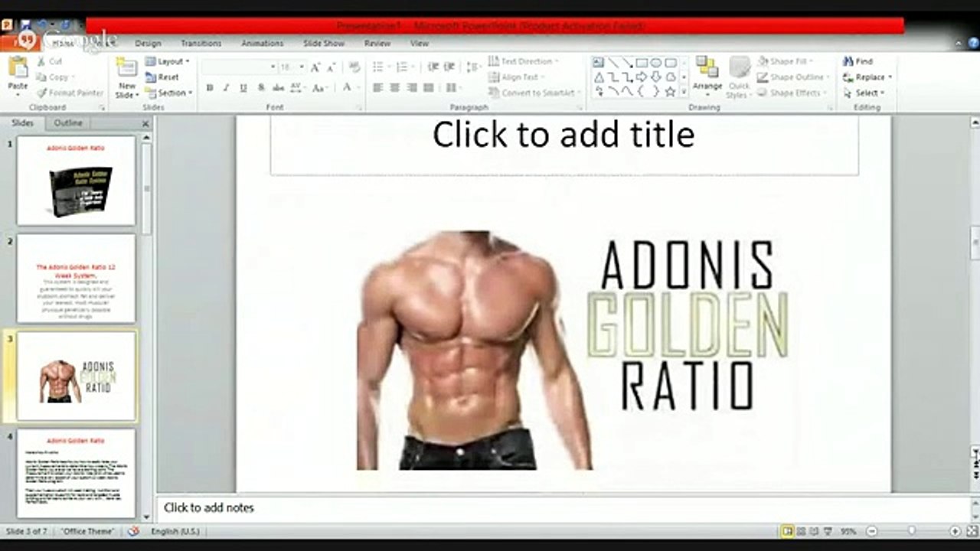Justify text in paragraph group
The width and height of the screenshot is (980, 551).
[x=429, y=88]
